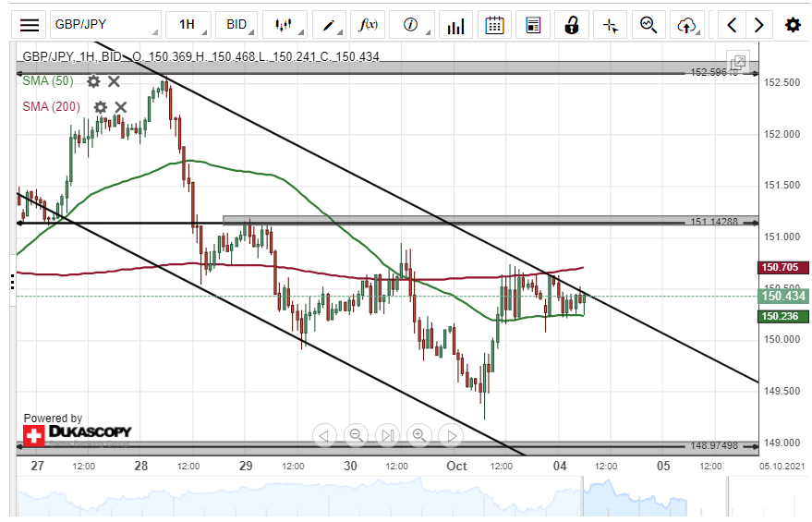Click the 152.500 price axis label
812x522 pixels.
[x=782, y=83]
